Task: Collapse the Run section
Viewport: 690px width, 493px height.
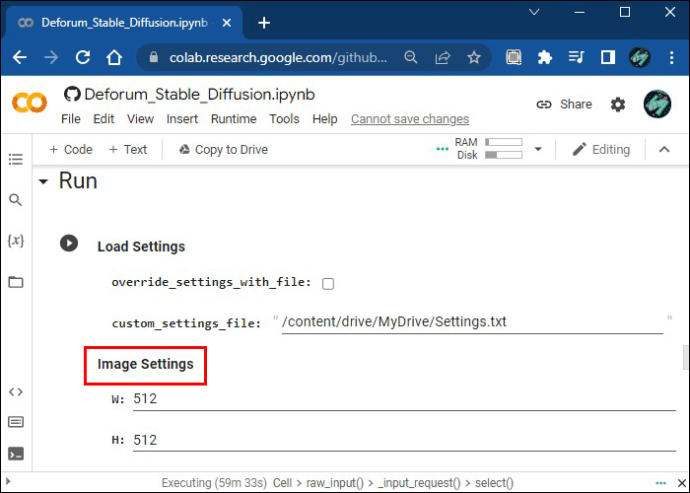Action: tap(43, 181)
